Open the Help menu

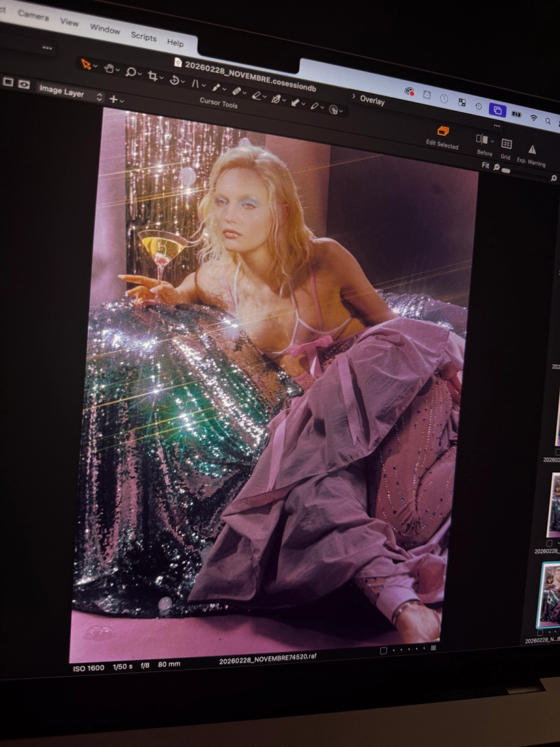tap(175, 43)
